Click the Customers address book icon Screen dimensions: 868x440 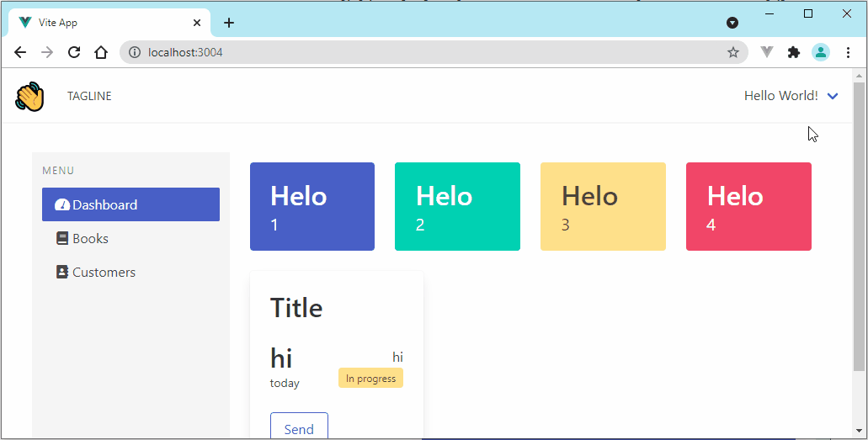[x=61, y=272]
